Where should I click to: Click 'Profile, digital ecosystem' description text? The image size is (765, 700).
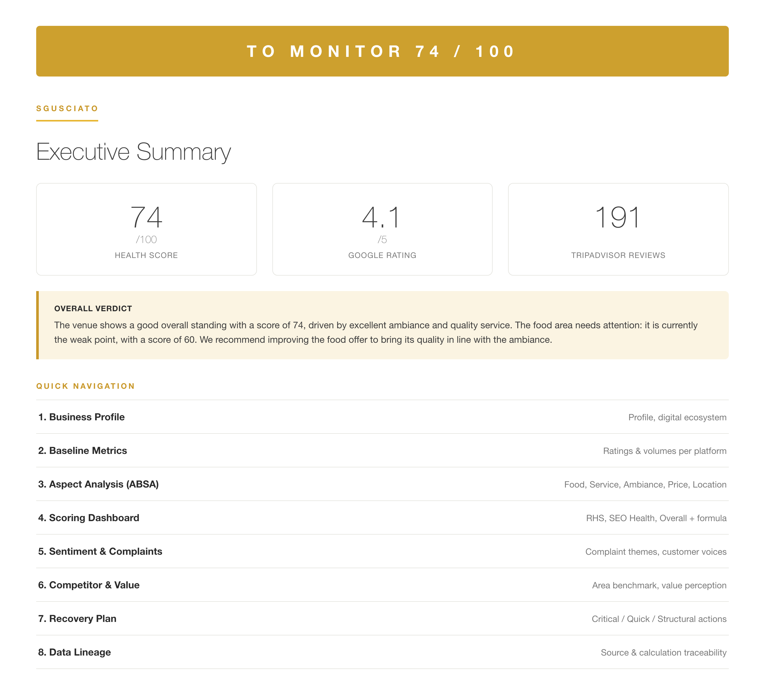point(677,417)
